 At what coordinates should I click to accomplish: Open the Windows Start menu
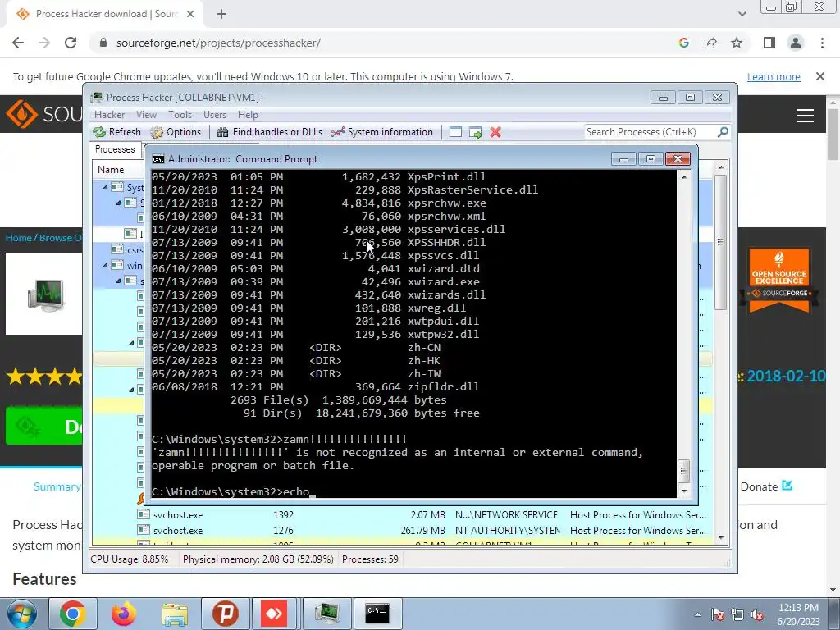(21, 614)
